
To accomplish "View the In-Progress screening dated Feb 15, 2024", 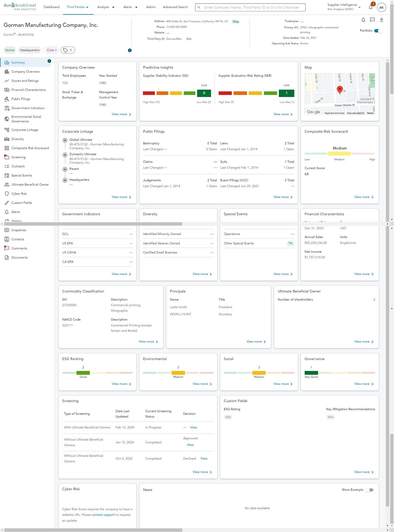I will (x=194, y=427).
